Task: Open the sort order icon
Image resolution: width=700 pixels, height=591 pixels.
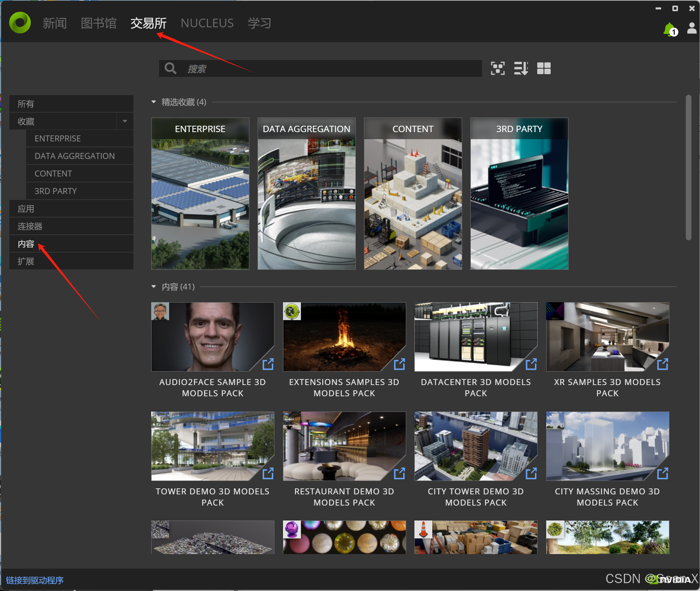Action: click(521, 68)
